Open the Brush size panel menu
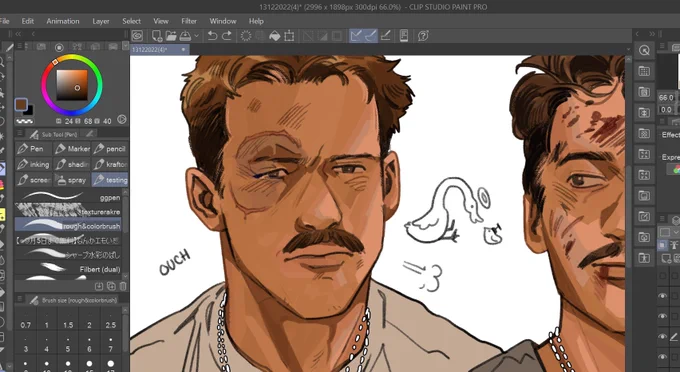 (20, 300)
